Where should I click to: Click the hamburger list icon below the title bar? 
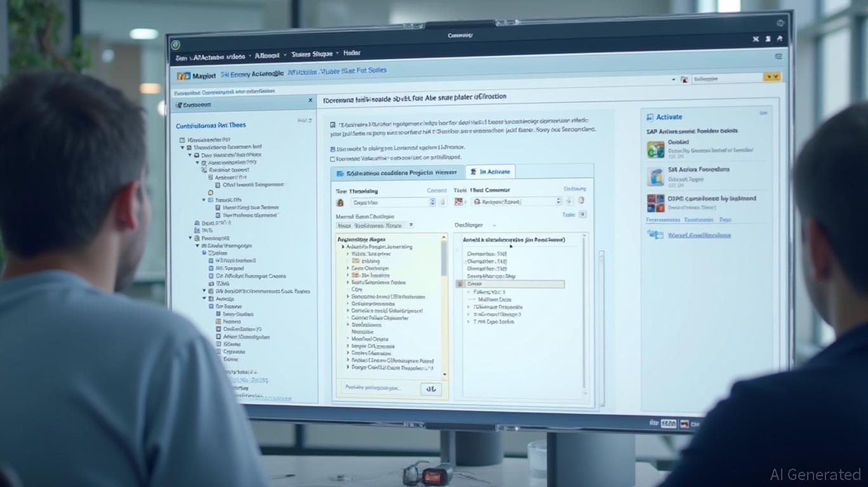pos(778,56)
